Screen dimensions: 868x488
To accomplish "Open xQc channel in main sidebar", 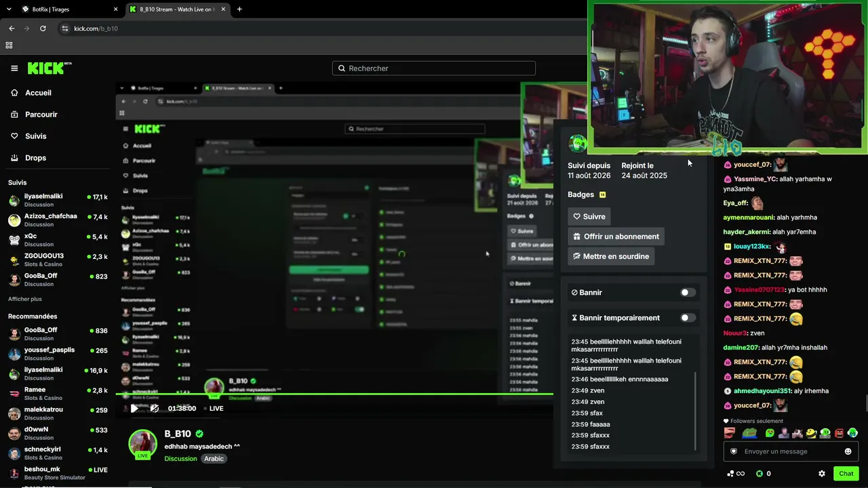I will click(58, 239).
